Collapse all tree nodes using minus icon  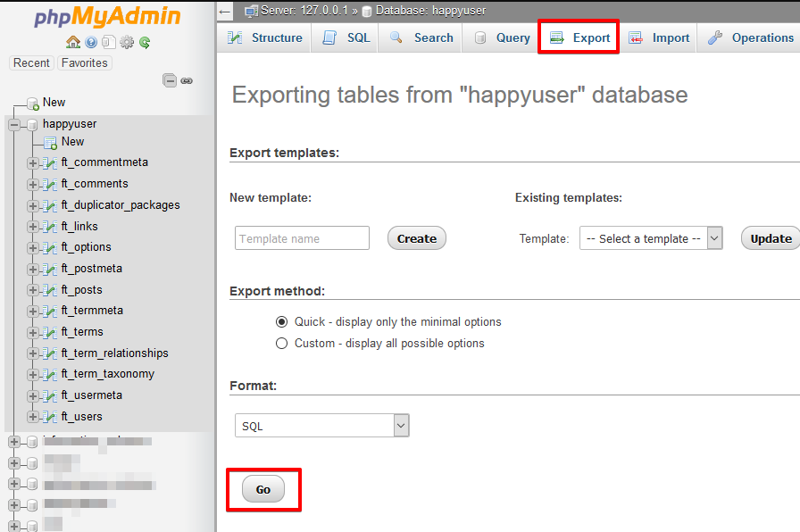pyautogui.click(x=170, y=80)
